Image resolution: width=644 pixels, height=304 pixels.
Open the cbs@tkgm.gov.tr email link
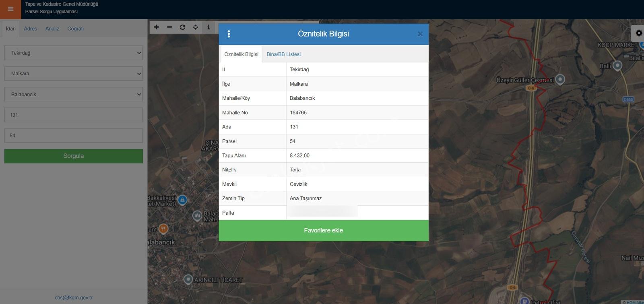(74, 298)
